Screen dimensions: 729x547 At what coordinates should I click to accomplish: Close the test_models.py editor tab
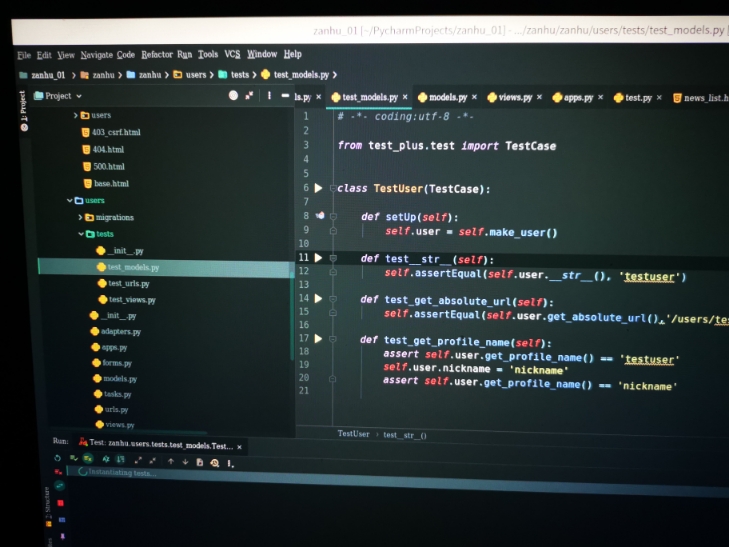pos(405,97)
